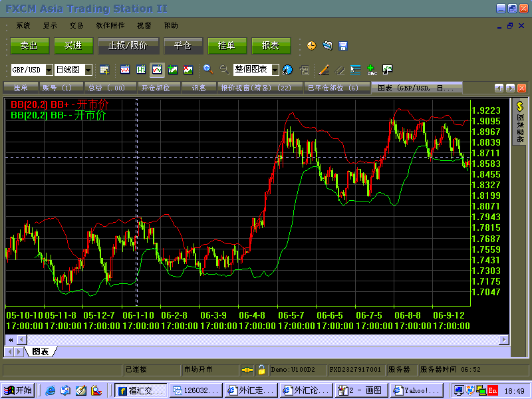Open the 交易 menu
Viewport: 532px width, 399px height.
[76, 25]
